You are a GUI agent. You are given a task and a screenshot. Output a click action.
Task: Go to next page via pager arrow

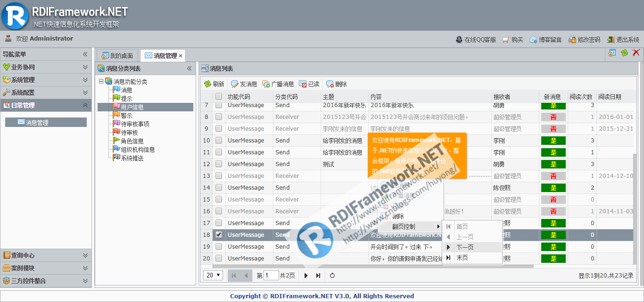(306, 276)
